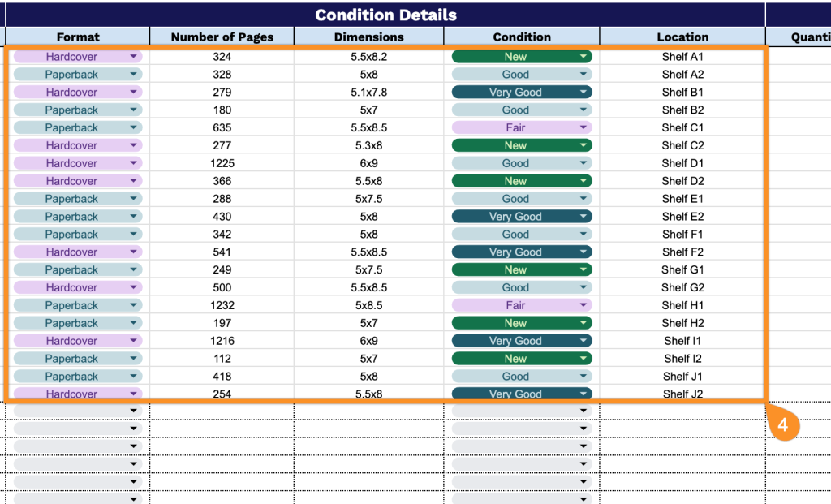Open the Paperback format chip for Shelf H1
The image size is (831, 504).
[x=77, y=306]
